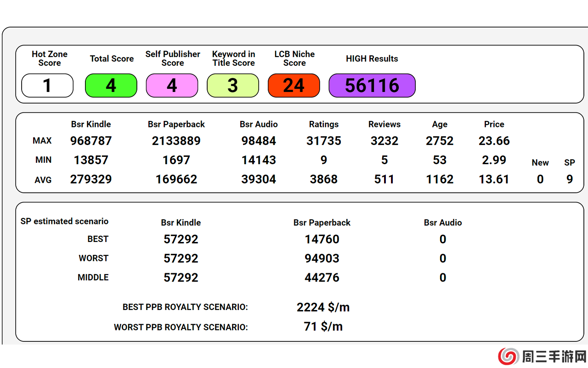The height and width of the screenshot is (368, 588).
Task: Click the Price column header
Action: 494,124
